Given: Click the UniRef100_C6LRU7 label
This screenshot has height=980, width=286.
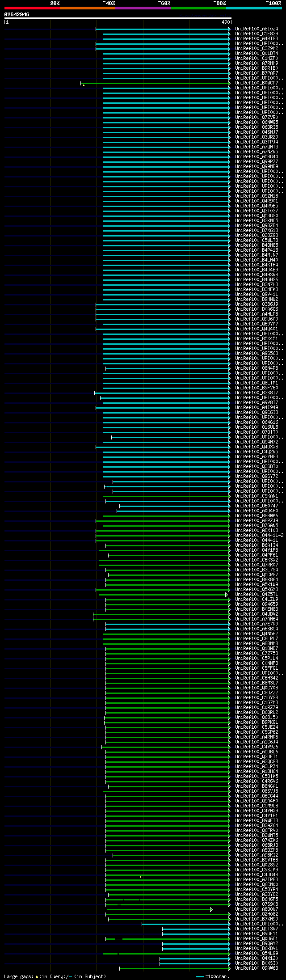Looking at the screenshot, I should (x=257, y=639).
